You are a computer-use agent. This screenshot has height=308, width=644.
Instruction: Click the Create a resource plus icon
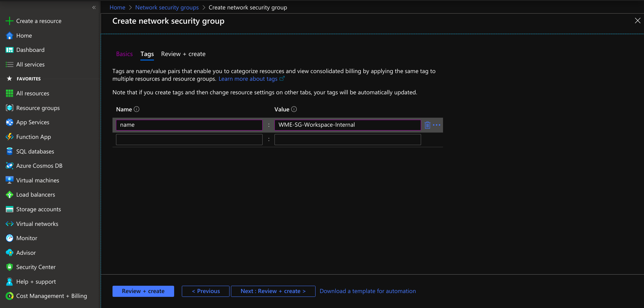[x=9, y=21]
